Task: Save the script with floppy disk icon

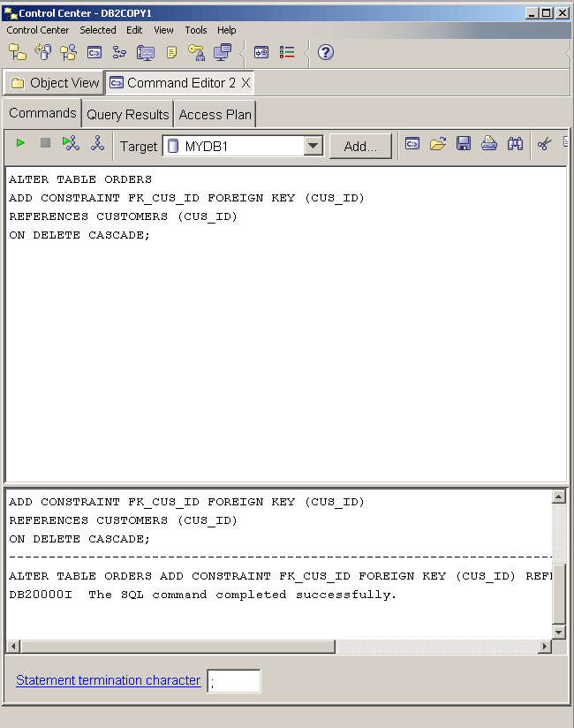Action: [464, 143]
